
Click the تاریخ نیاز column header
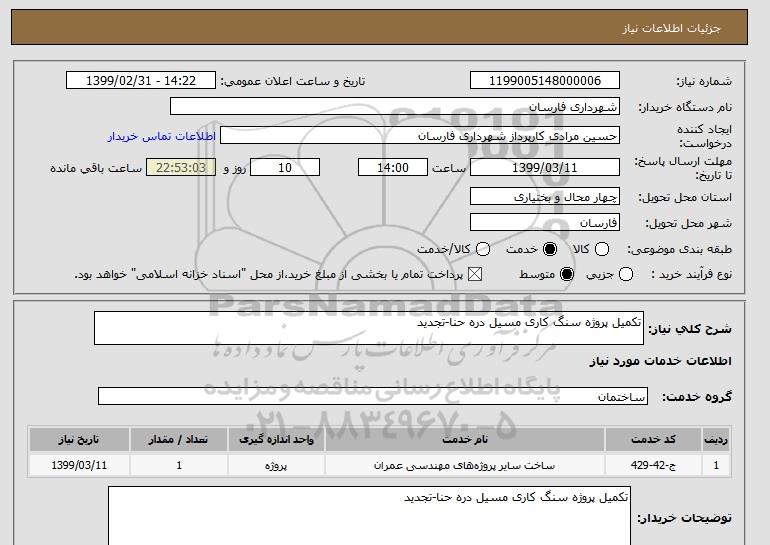(79, 439)
